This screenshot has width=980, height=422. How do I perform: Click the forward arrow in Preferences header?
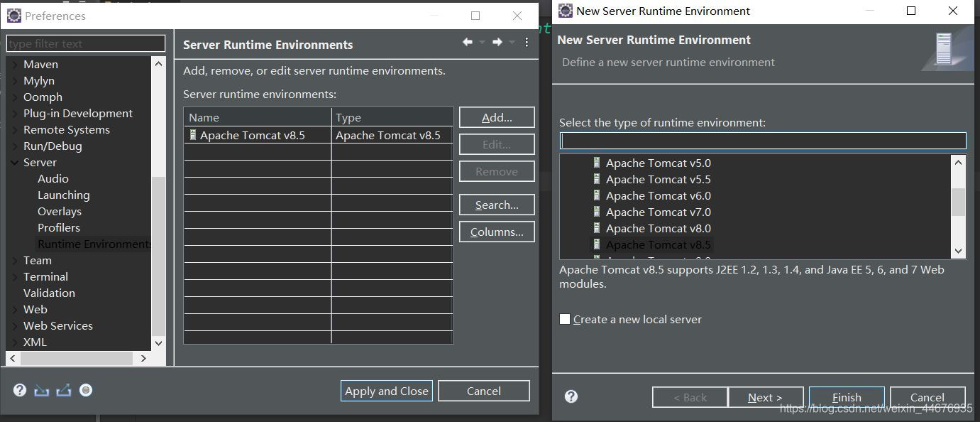[x=497, y=43]
